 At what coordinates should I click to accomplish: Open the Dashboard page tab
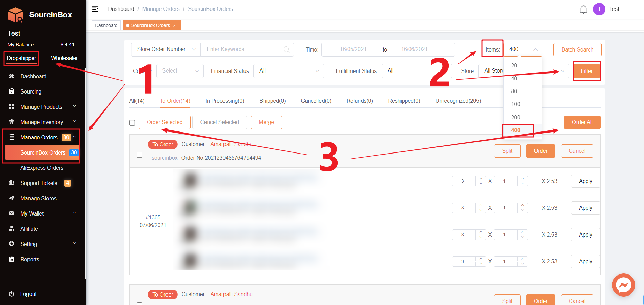pos(106,25)
